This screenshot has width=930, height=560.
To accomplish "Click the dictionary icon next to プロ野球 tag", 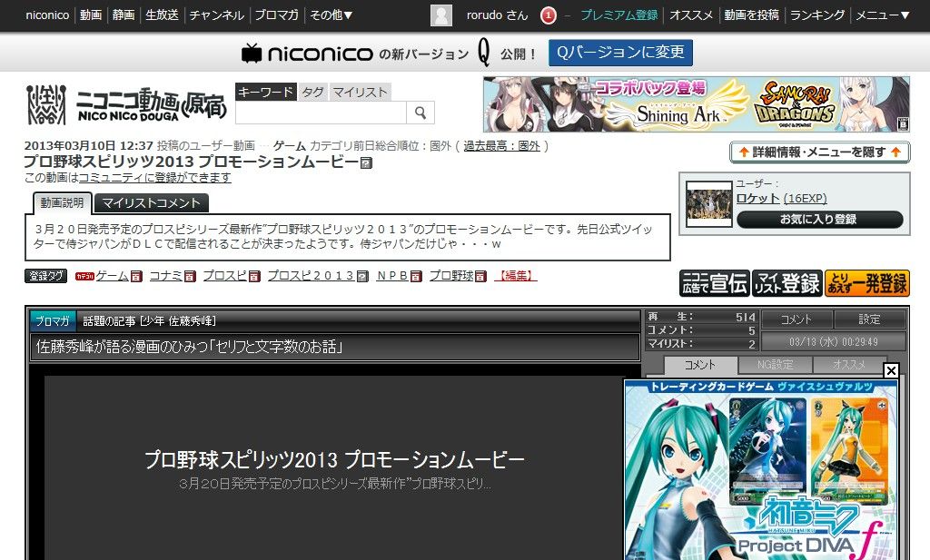I will point(480,276).
